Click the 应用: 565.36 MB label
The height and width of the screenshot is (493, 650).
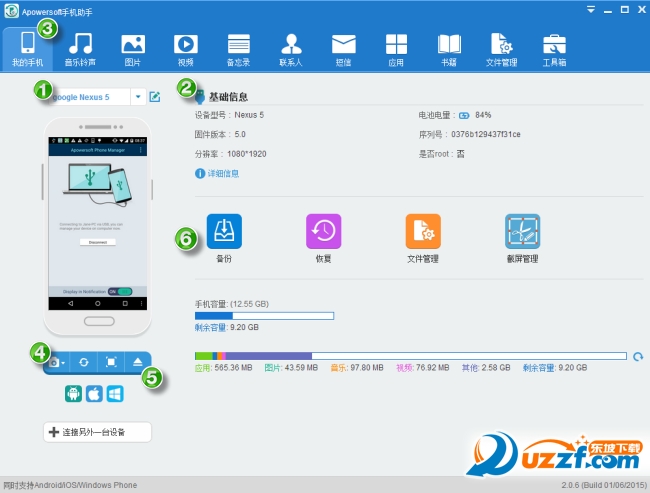(223, 368)
